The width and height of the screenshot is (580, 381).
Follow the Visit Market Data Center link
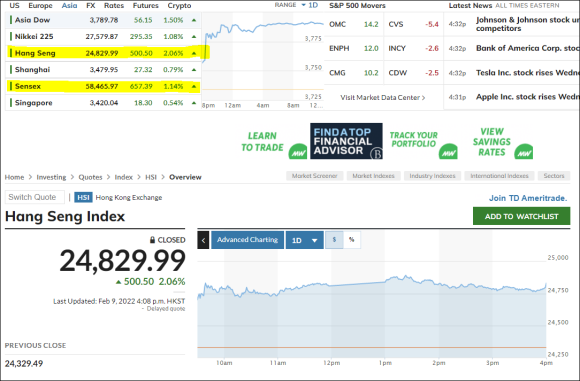click(382, 98)
